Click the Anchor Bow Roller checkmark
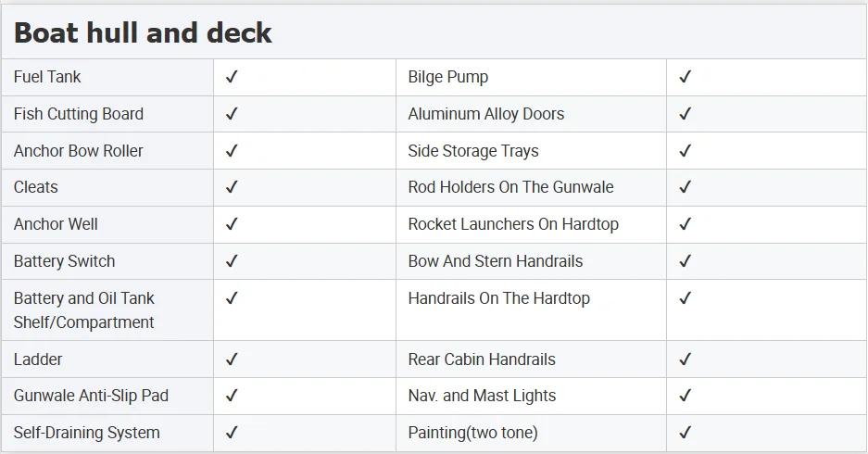Image resolution: width=868 pixels, height=454 pixels. (232, 151)
